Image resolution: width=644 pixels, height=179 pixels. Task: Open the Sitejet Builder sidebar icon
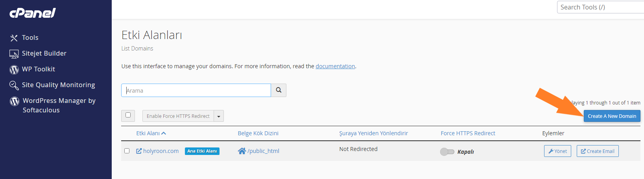point(14,54)
